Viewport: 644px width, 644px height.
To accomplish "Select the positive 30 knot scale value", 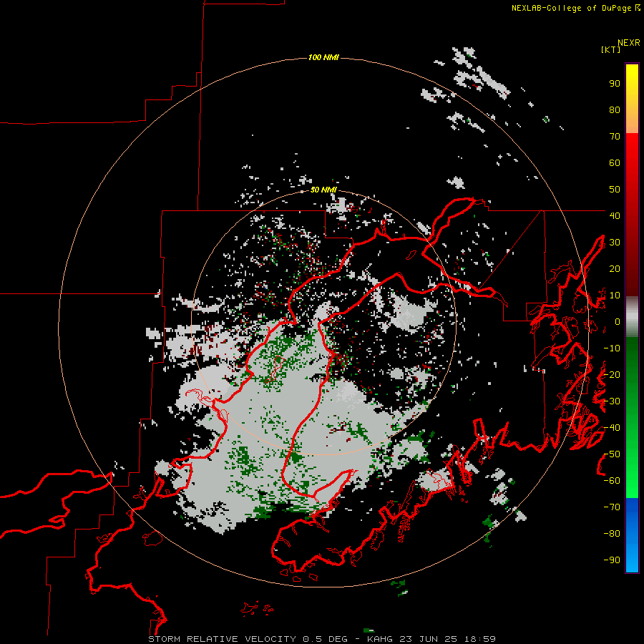I will click(x=615, y=243).
